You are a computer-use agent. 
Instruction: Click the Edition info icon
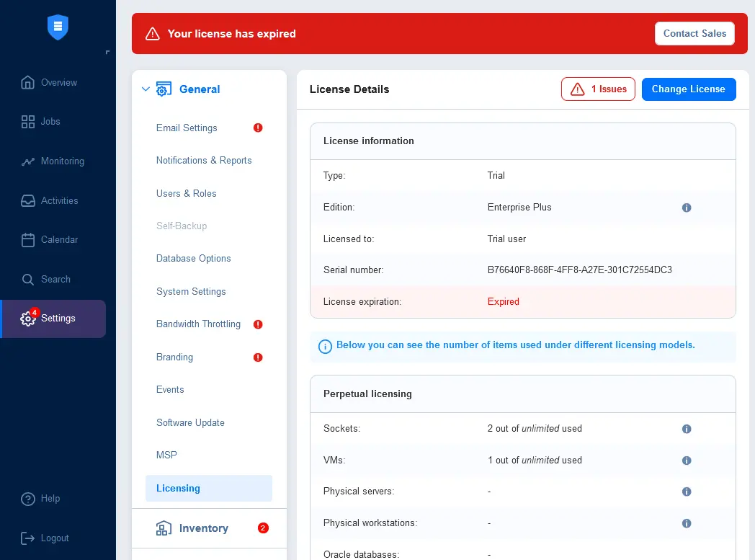687,208
